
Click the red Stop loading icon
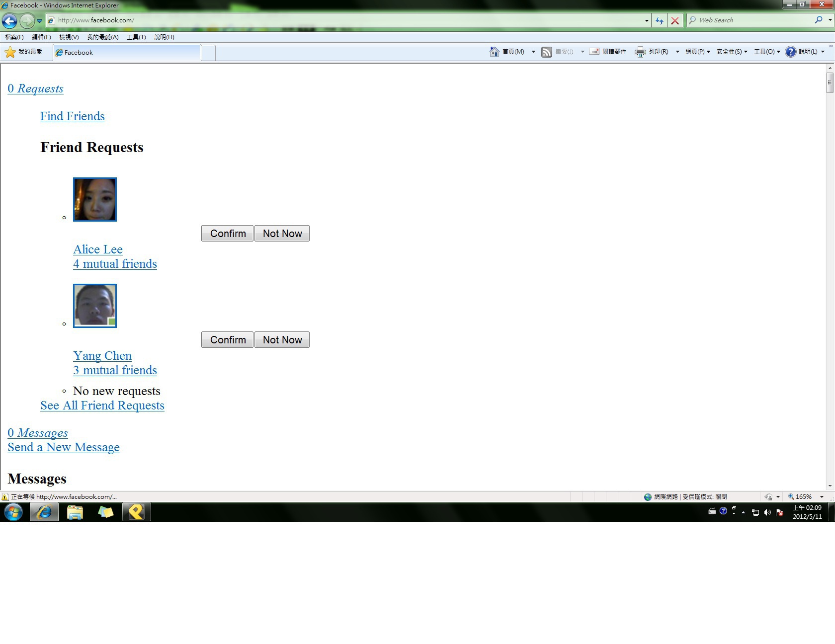(675, 20)
